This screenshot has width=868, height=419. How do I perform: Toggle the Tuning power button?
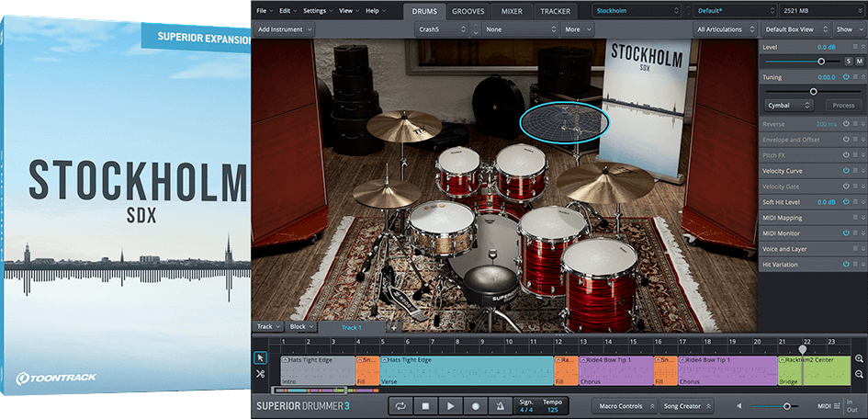(x=846, y=77)
